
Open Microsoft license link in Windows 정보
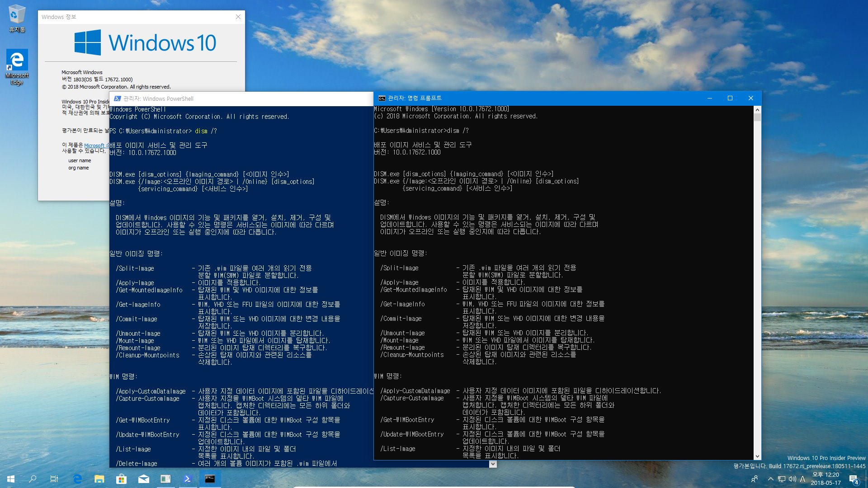(x=96, y=145)
